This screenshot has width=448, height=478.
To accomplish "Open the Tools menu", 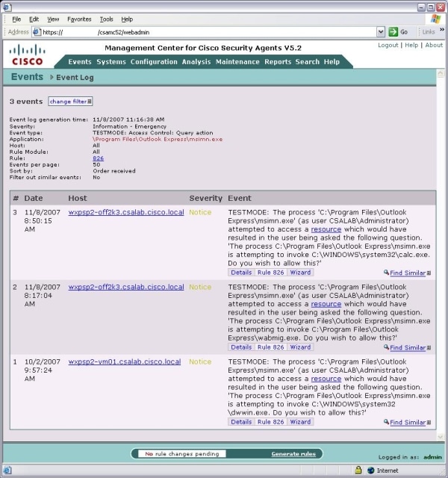I will [x=106, y=19].
